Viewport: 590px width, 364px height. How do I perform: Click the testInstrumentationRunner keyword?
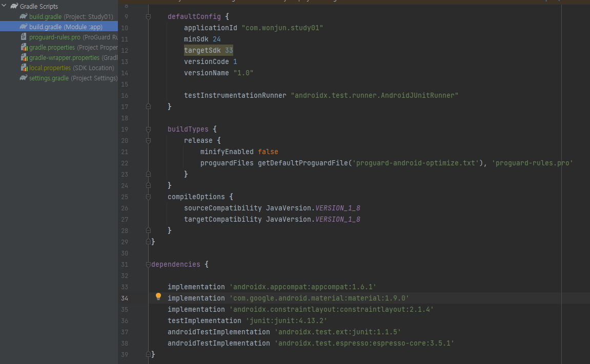tap(235, 95)
